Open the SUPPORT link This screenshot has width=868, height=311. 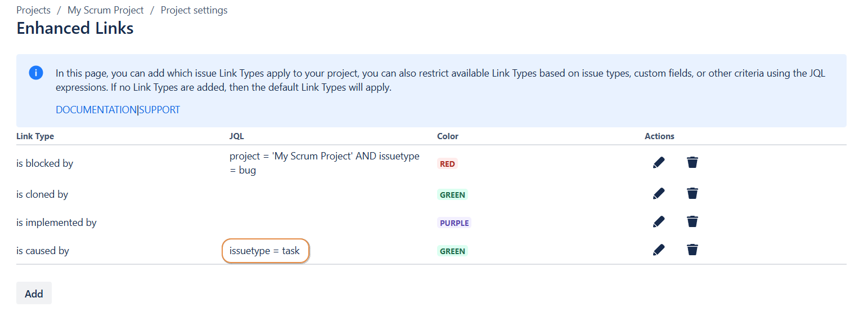(160, 110)
